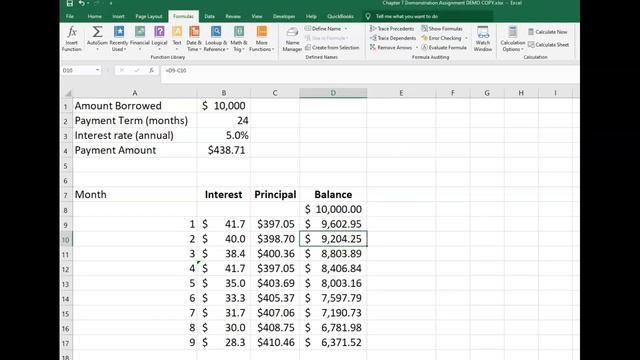Click the Name Box showing D10
This screenshot has width=640, height=360.
(78, 70)
